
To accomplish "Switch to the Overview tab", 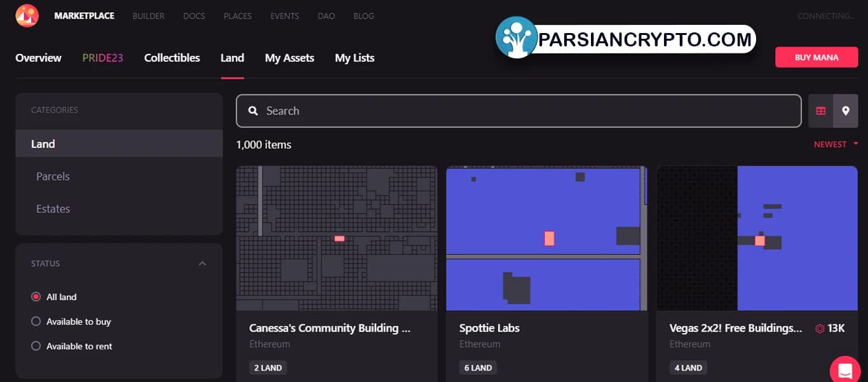I will [38, 58].
